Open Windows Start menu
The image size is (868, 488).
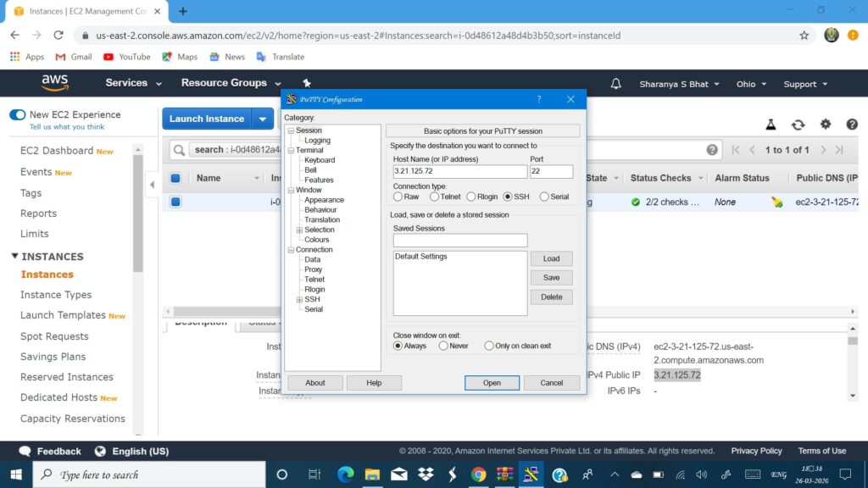16,474
